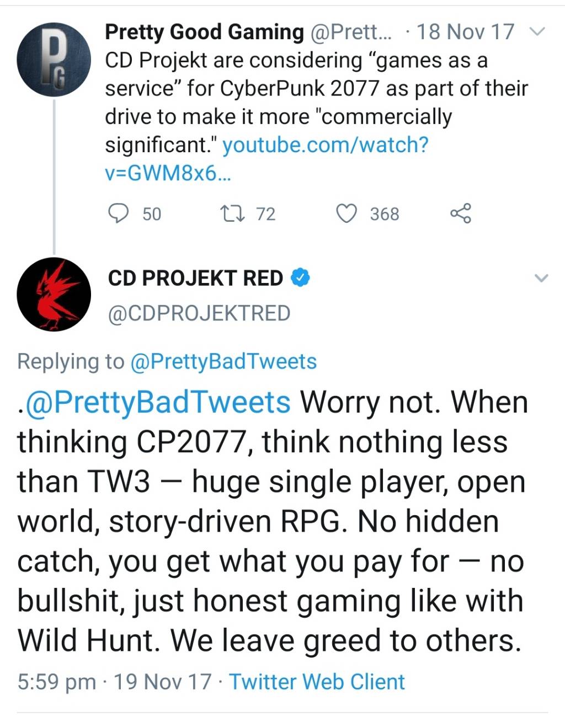The height and width of the screenshot is (728, 565).
Task: Click the Twitter Web Client link
Action: pos(317,682)
